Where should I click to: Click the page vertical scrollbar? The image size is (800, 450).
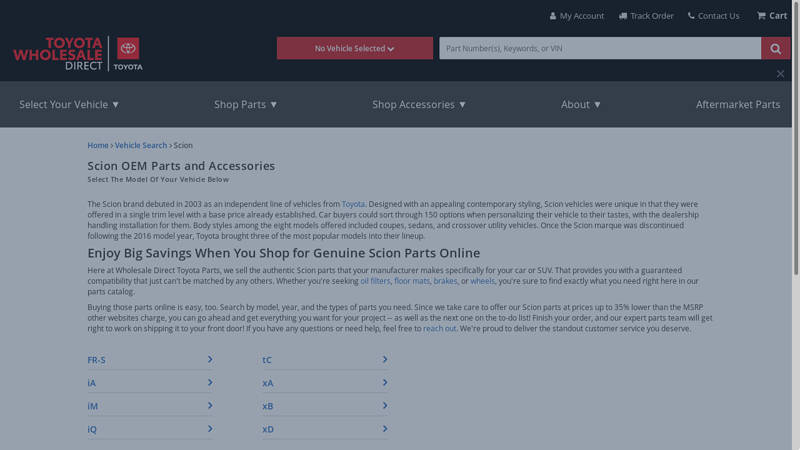coord(795,200)
